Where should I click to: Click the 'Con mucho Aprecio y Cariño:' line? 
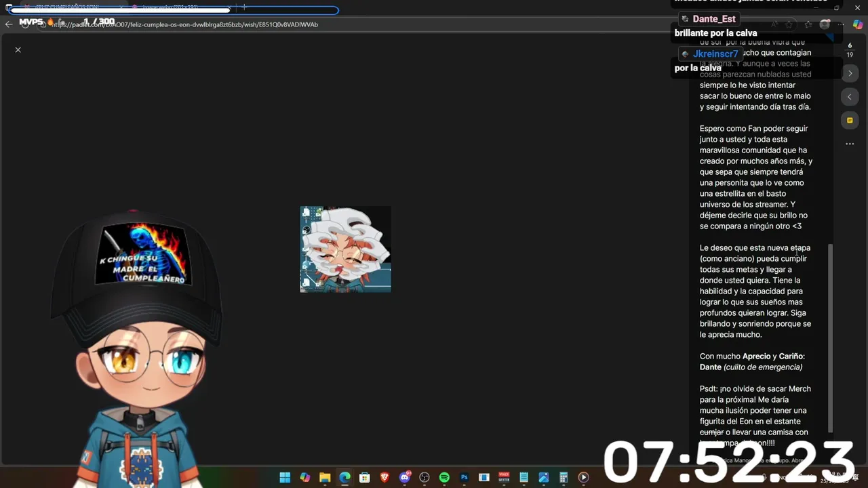point(752,357)
